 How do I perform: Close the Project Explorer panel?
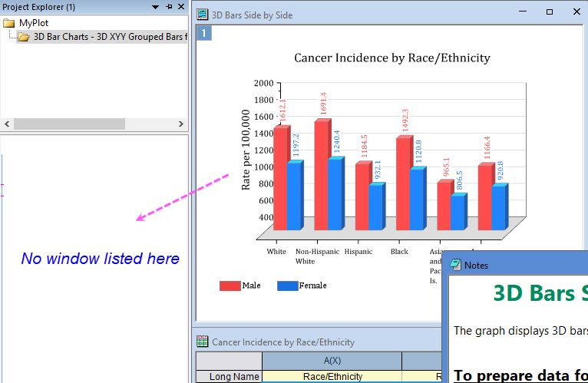[181, 6]
